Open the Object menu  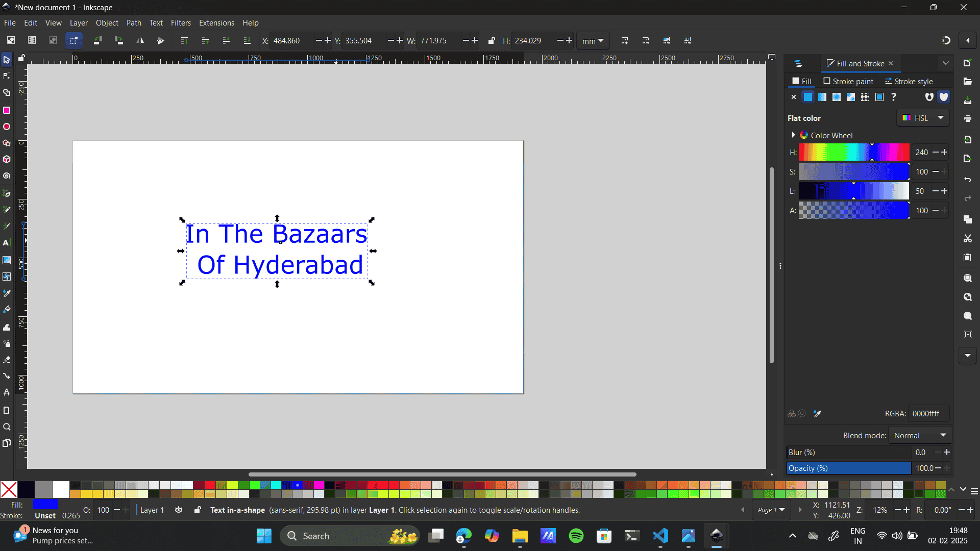pyautogui.click(x=107, y=23)
